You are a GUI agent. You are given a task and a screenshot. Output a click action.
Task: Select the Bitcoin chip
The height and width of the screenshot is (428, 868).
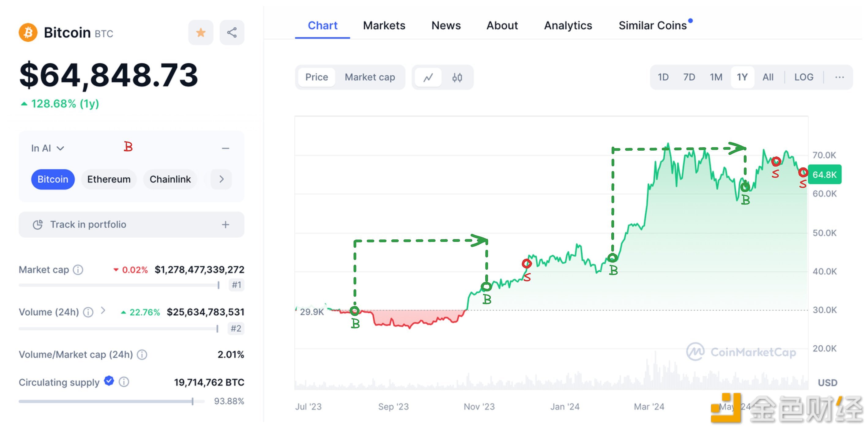click(53, 179)
